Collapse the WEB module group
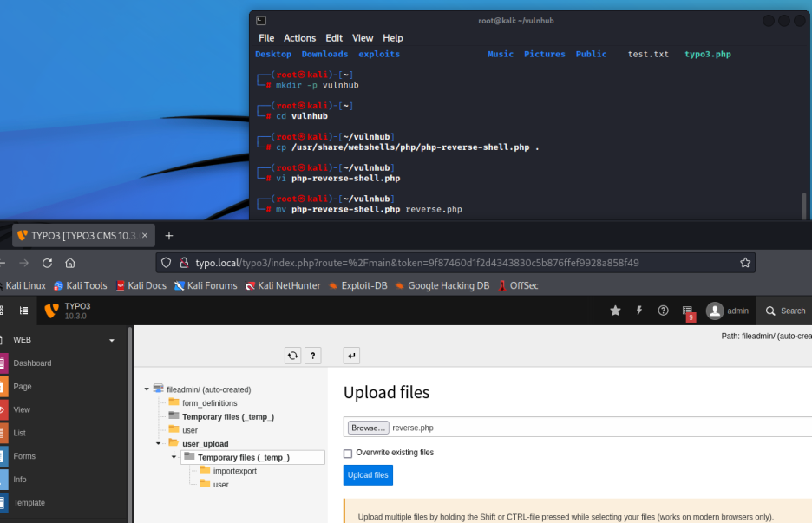Screen dimensions: 812x523 pos(112,340)
